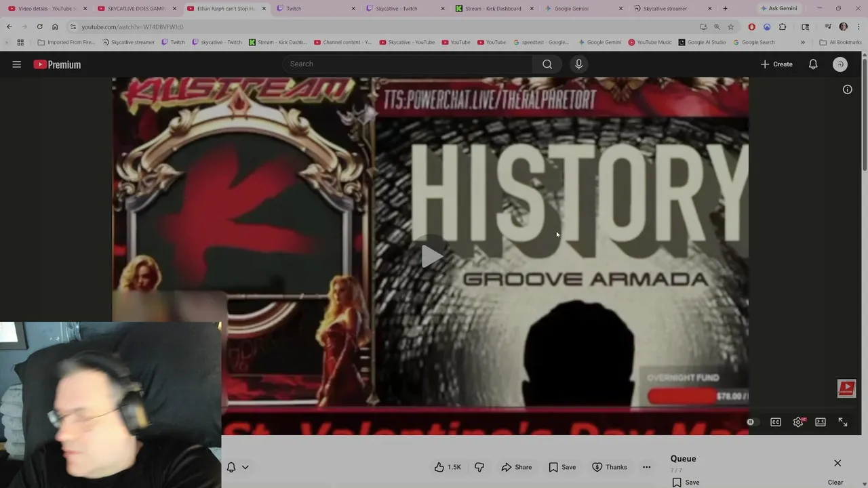This screenshot has height=488, width=868.
Task: Switch to Skycatlive streamer tab
Action: pos(673,9)
